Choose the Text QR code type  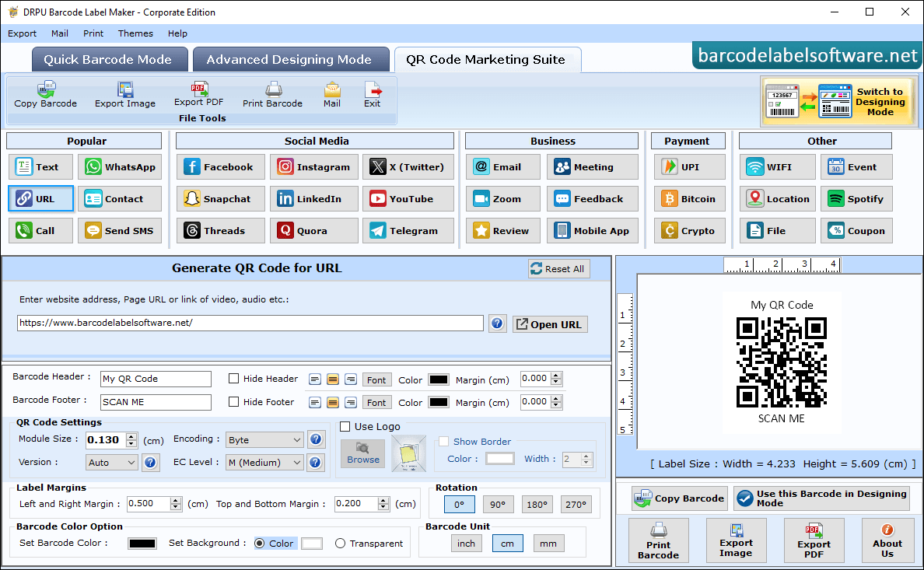point(40,167)
